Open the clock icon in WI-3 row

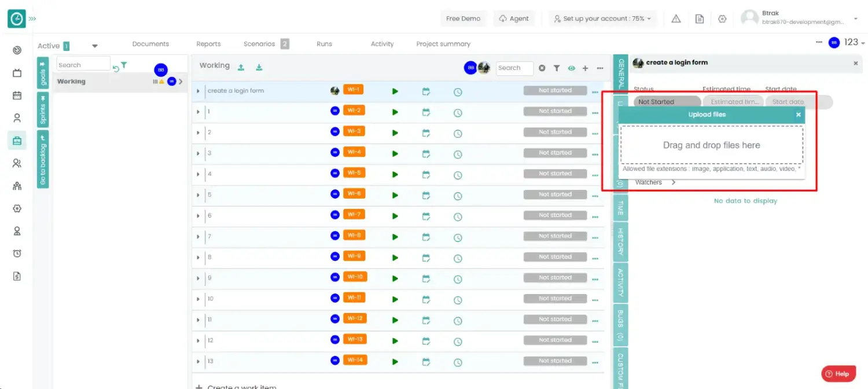(x=458, y=133)
